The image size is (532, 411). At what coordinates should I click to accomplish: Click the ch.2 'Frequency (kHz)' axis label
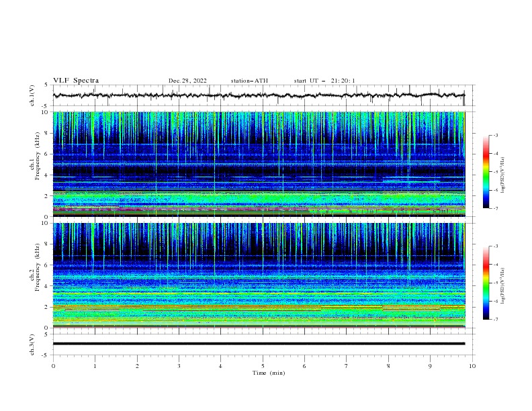click(x=38, y=267)
